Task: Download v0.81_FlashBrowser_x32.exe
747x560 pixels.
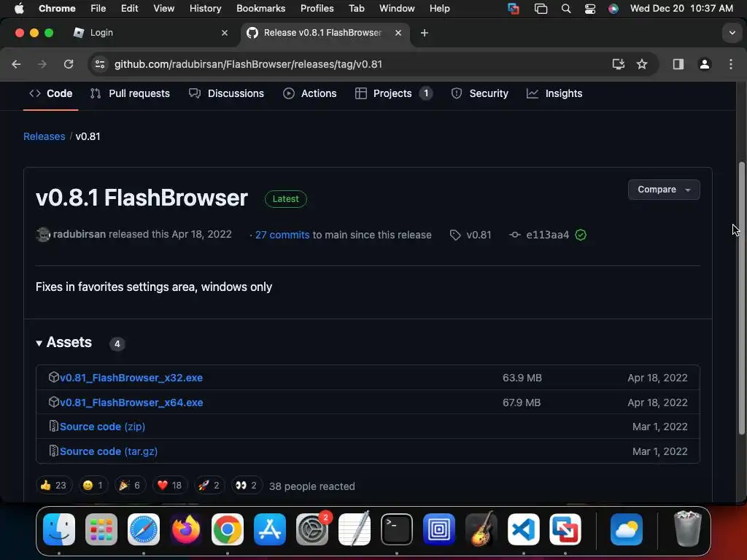Action: (x=131, y=378)
